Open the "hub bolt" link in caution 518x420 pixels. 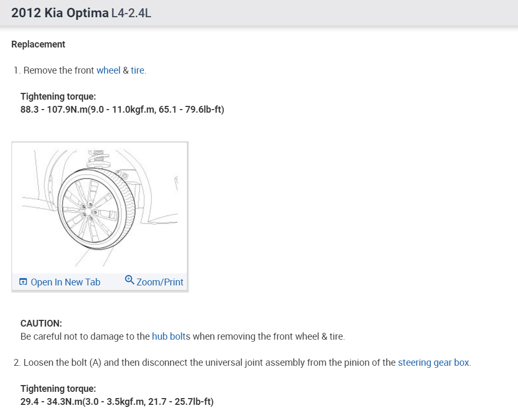tap(169, 337)
